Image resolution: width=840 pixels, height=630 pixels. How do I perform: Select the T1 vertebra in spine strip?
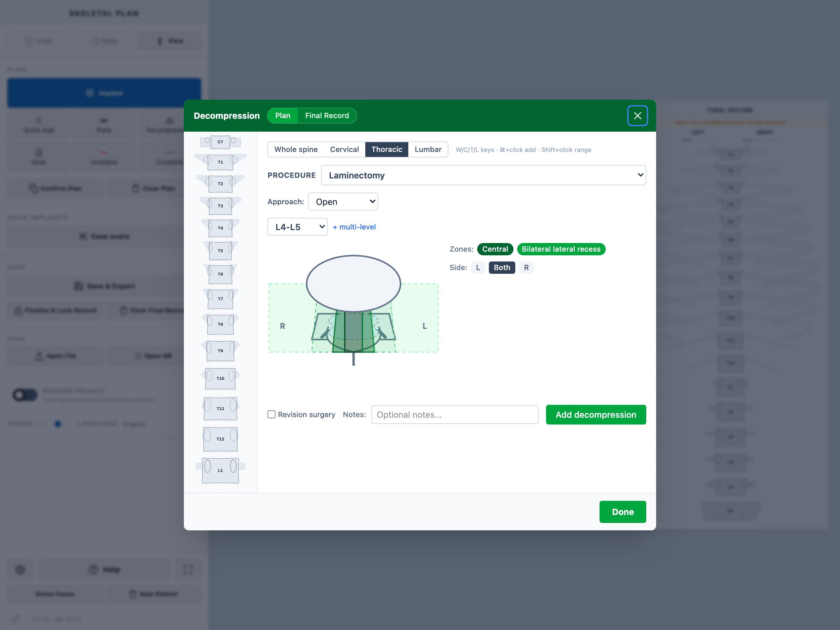coord(220,162)
